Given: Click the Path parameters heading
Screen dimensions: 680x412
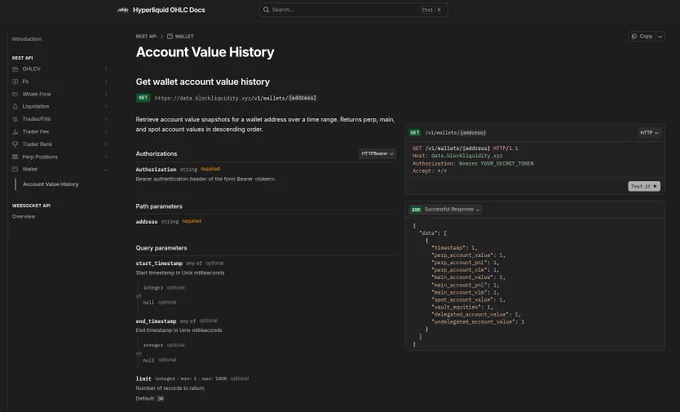Looking at the screenshot, I should point(159,206).
